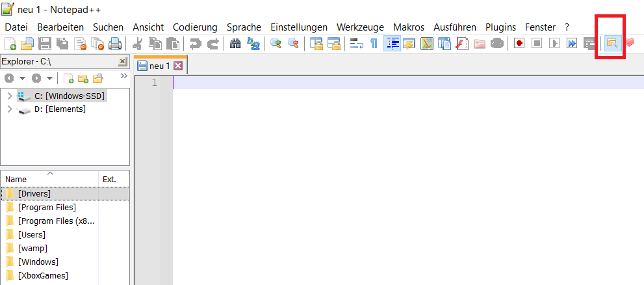
Task: Click the Paste clipboard icon
Action: [172, 43]
